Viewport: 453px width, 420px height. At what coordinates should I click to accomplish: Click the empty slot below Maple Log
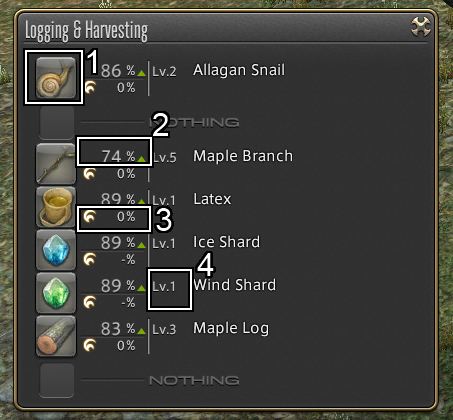pyautogui.click(x=57, y=380)
